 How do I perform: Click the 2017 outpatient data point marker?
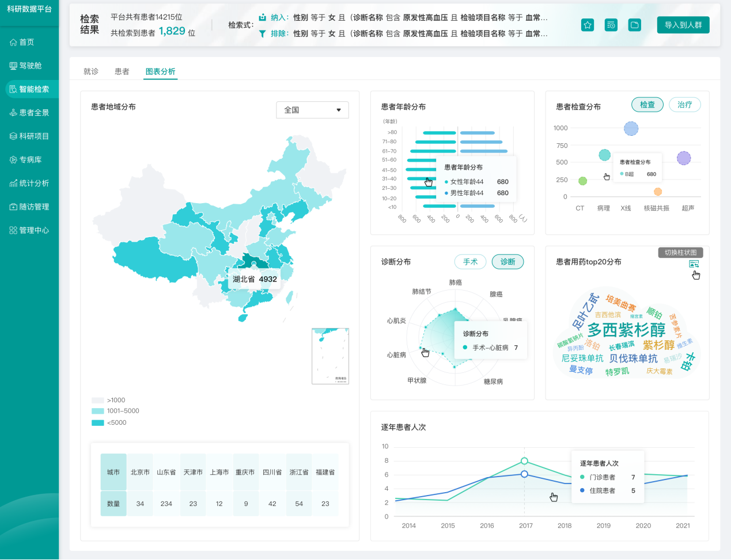[524, 461]
